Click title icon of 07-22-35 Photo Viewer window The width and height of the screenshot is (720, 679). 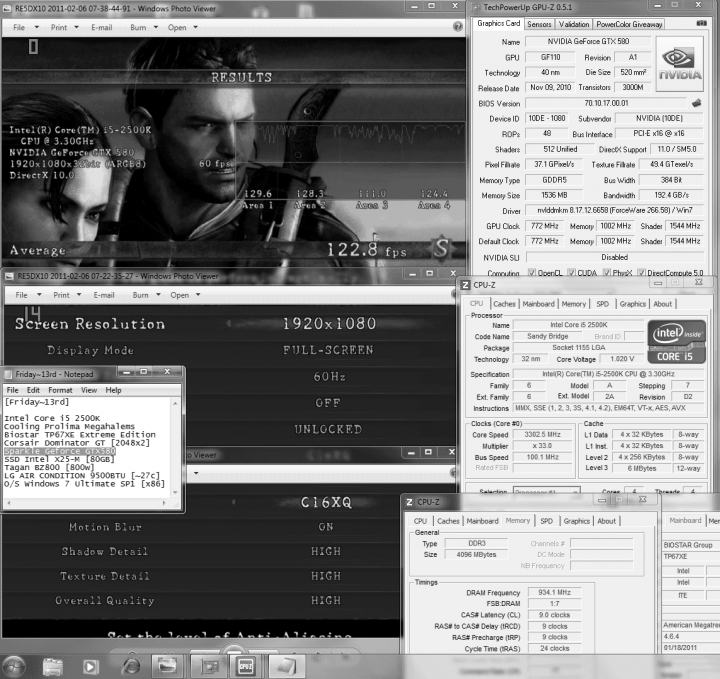click(x=9, y=276)
